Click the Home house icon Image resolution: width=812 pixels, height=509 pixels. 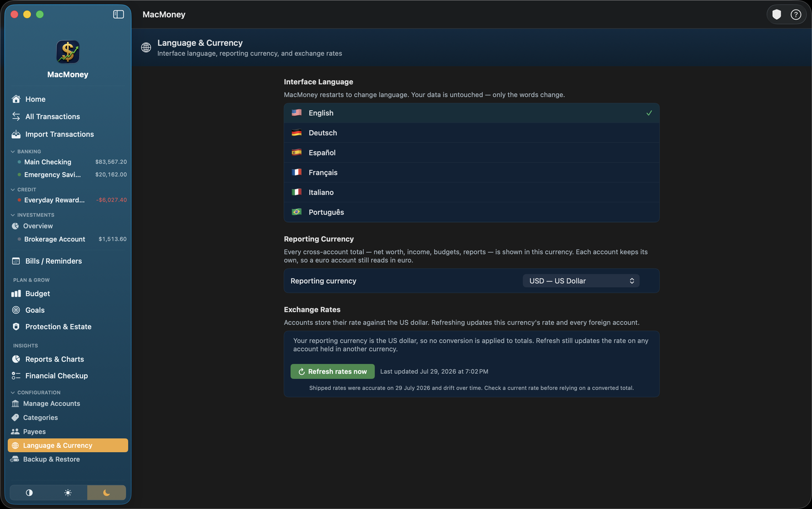[16, 99]
